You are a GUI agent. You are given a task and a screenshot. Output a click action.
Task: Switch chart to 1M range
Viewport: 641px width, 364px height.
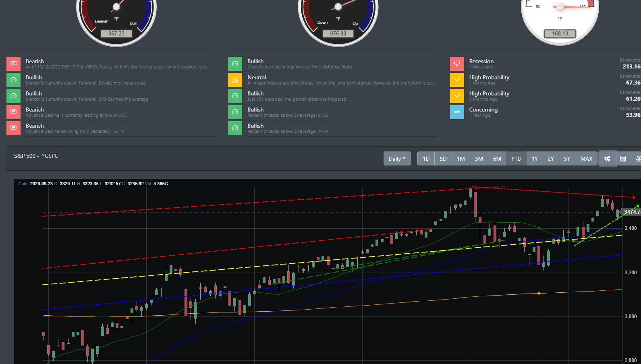(461, 159)
